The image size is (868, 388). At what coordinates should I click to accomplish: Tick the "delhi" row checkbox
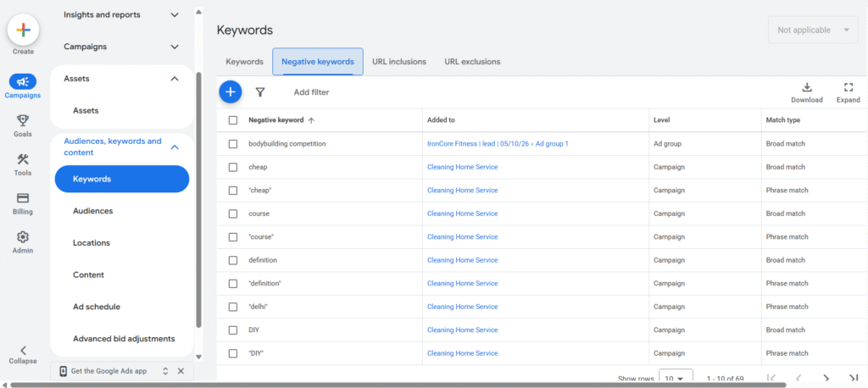tap(233, 307)
